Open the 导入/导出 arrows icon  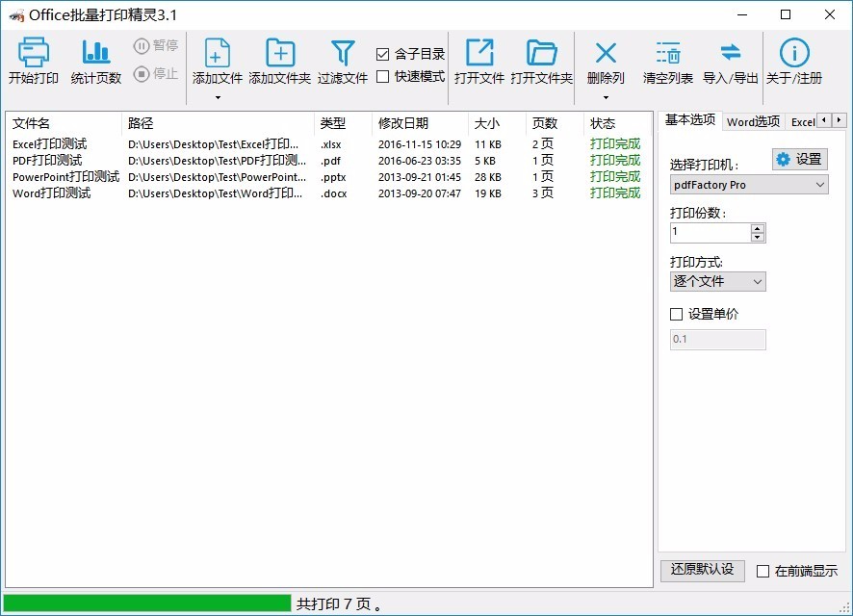[x=730, y=52]
